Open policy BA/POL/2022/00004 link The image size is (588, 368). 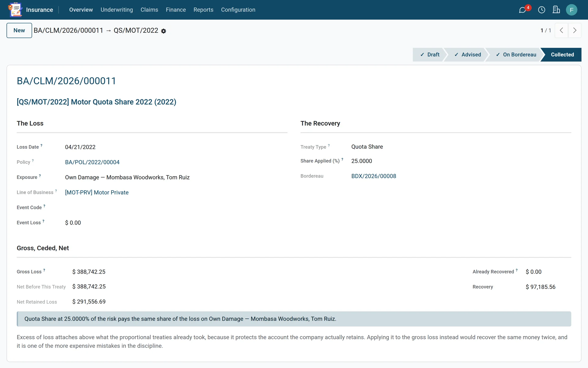pyautogui.click(x=92, y=162)
